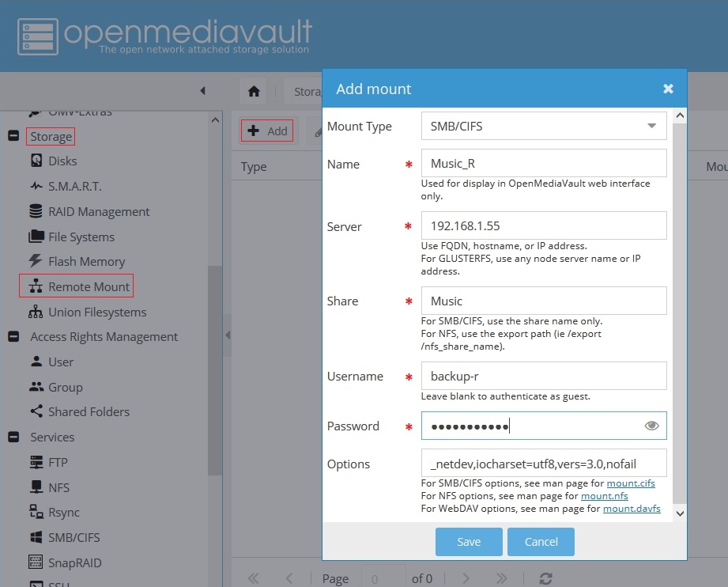728x587 pixels.
Task: Collapse the Storage tree section
Action: [x=13, y=136]
